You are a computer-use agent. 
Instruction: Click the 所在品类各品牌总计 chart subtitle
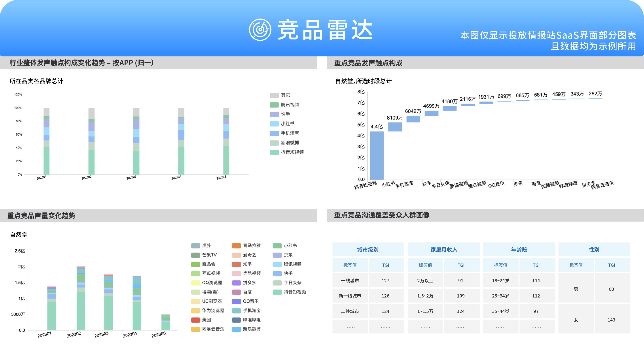pyautogui.click(x=36, y=81)
